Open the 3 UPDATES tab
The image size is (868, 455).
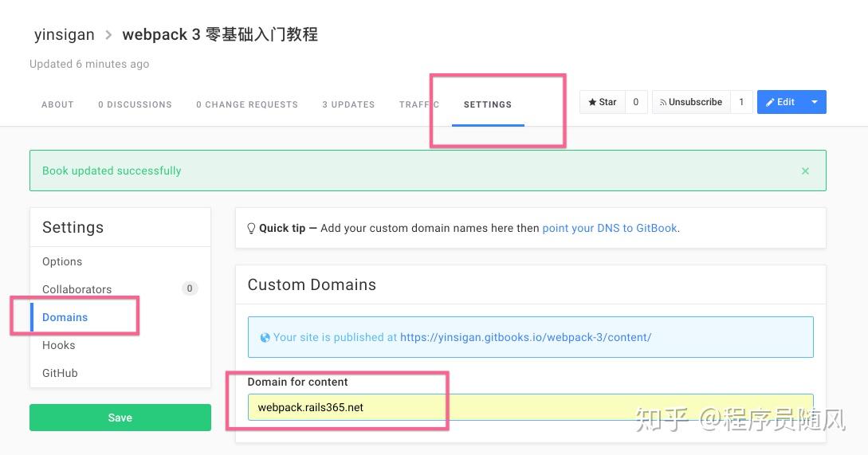349,104
